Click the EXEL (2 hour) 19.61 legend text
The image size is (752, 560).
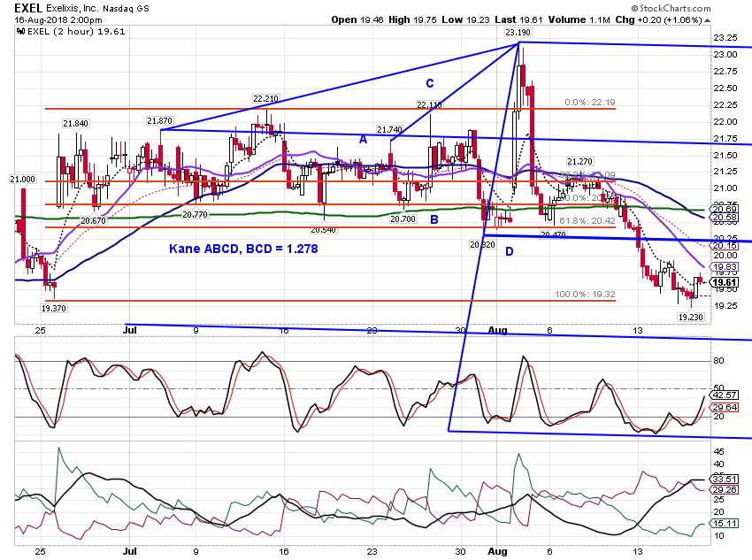76,32
